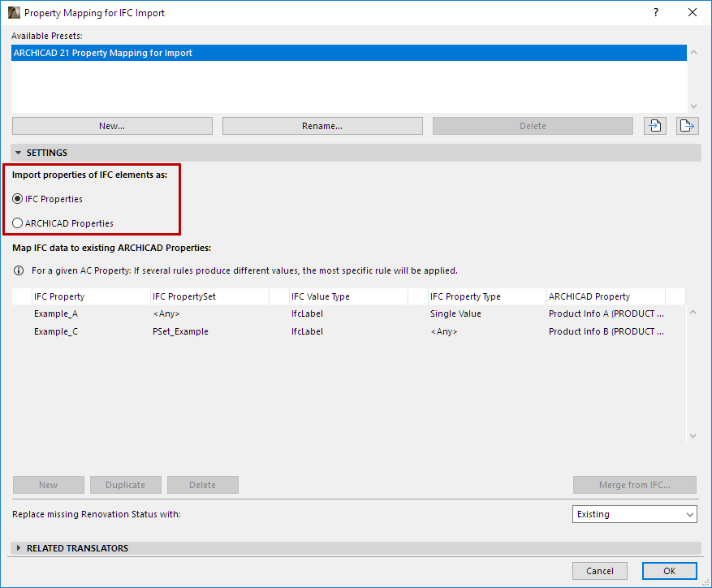
Task: Click the IFC Property column header
Action: click(x=91, y=296)
